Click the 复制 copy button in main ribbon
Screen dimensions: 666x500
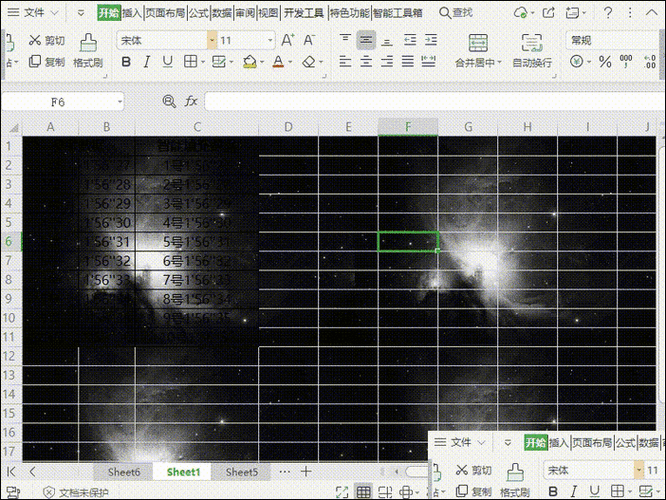[x=47, y=62]
